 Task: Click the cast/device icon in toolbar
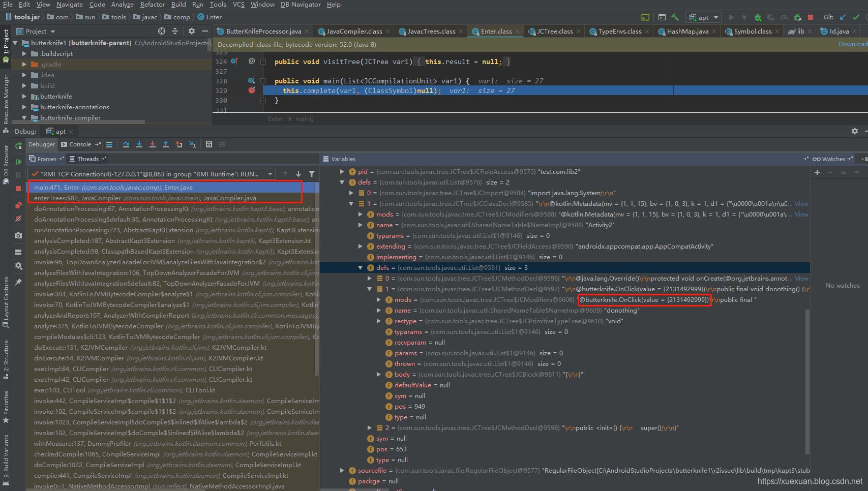coord(645,17)
